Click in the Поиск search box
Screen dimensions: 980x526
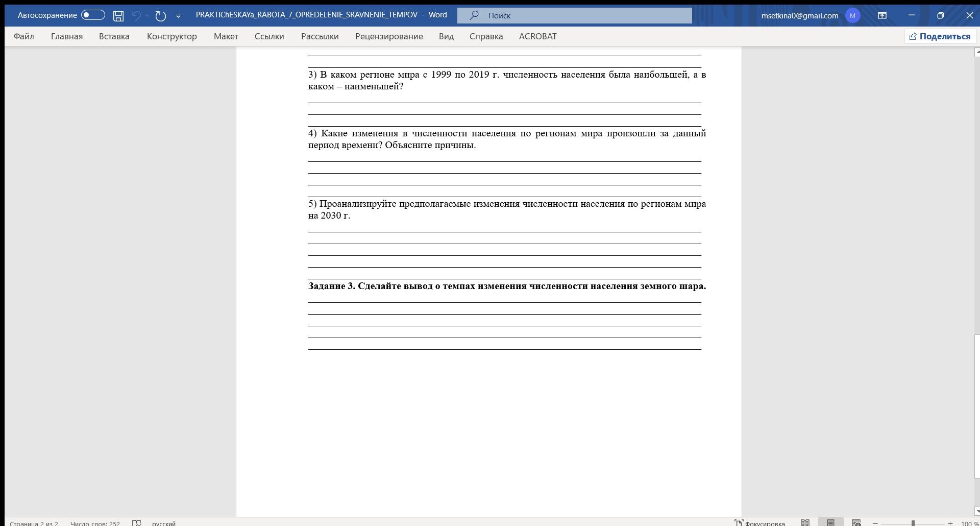[x=574, y=15]
